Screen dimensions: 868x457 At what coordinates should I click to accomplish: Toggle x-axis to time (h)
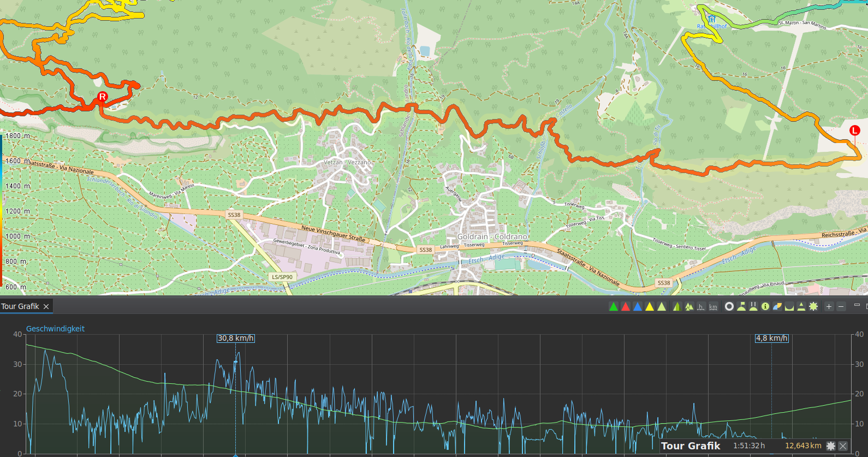click(701, 307)
